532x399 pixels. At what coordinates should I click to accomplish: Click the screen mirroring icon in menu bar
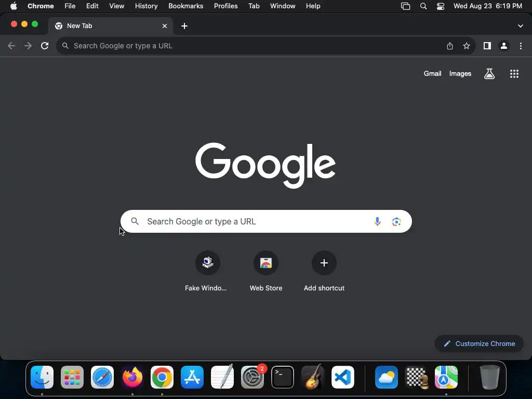(x=405, y=6)
